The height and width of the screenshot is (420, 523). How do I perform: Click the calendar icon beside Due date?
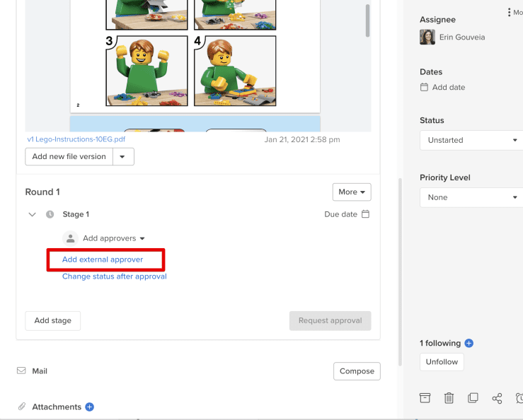point(366,214)
